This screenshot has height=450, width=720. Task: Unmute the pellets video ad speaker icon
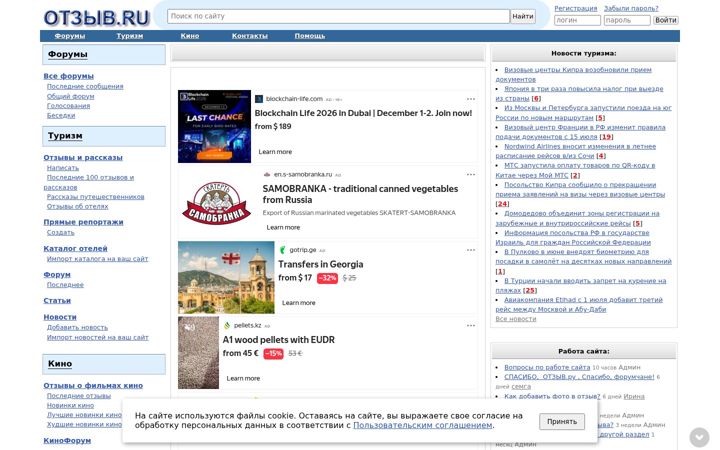(x=189, y=327)
